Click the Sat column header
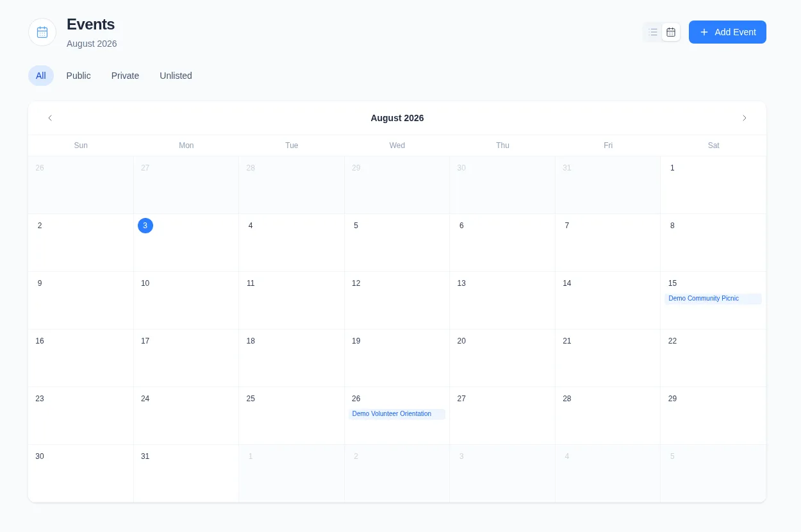801x532 pixels. (x=714, y=145)
